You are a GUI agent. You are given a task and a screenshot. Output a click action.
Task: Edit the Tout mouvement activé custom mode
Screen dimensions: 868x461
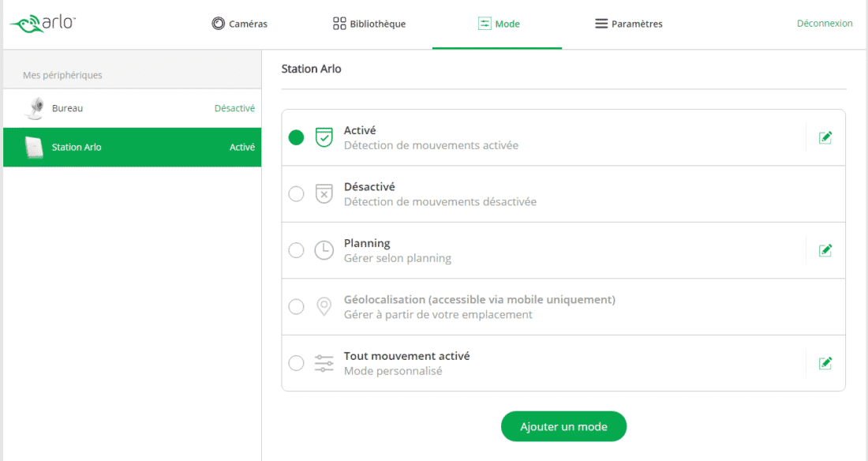(825, 363)
